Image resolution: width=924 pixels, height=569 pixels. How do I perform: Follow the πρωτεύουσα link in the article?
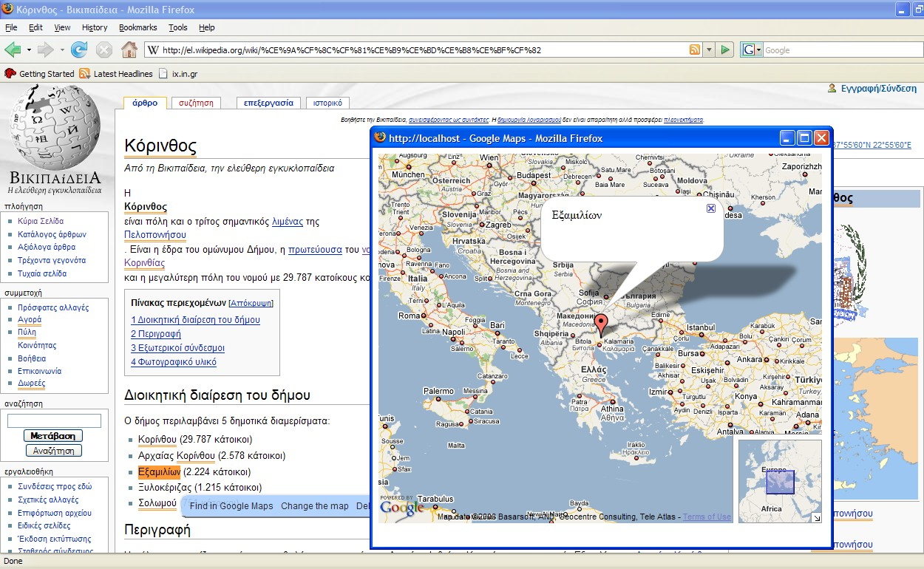click(x=315, y=249)
